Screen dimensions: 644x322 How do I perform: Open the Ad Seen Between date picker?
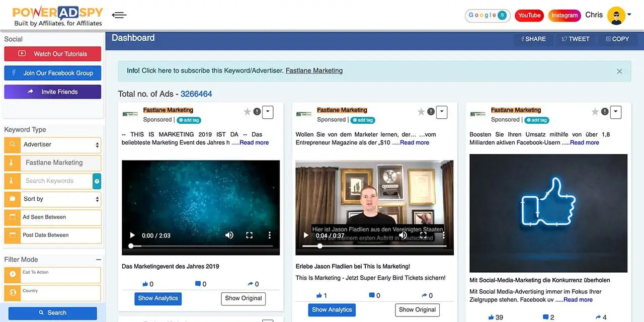coord(60,217)
